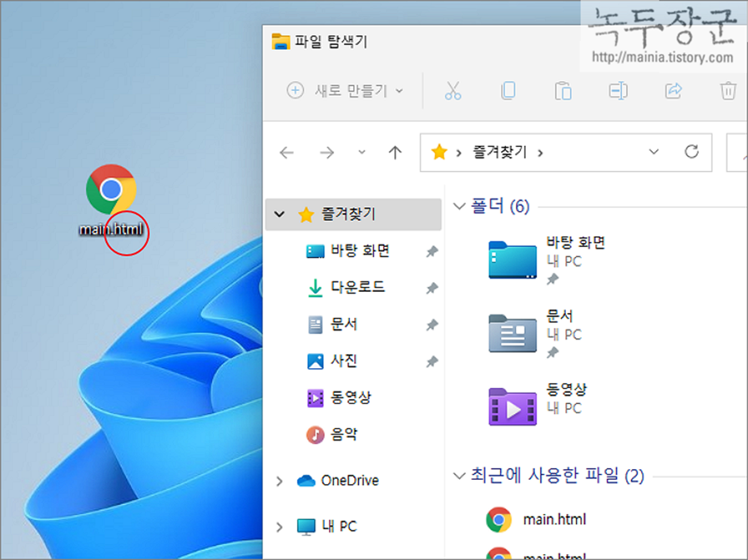Image resolution: width=748 pixels, height=560 pixels.
Task: Open the 새로 만들기 menu
Action: (346, 91)
